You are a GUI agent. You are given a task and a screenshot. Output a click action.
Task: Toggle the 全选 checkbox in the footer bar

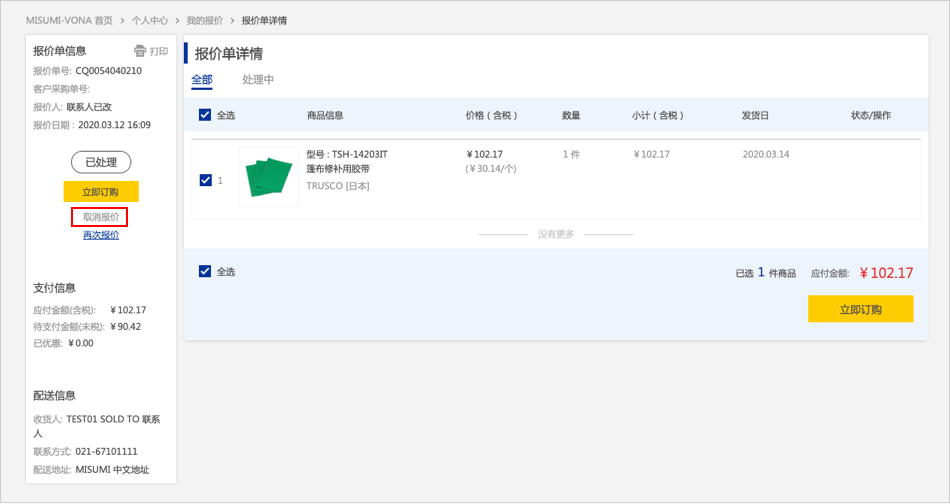[x=205, y=271]
